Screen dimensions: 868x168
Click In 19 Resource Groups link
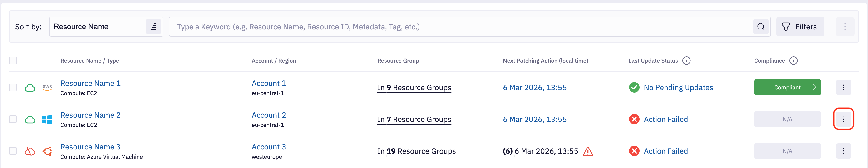coord(416,151)
